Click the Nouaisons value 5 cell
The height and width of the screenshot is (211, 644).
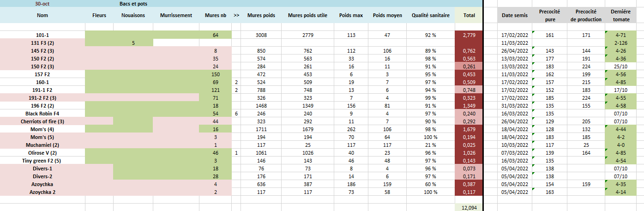pos(133,42)
